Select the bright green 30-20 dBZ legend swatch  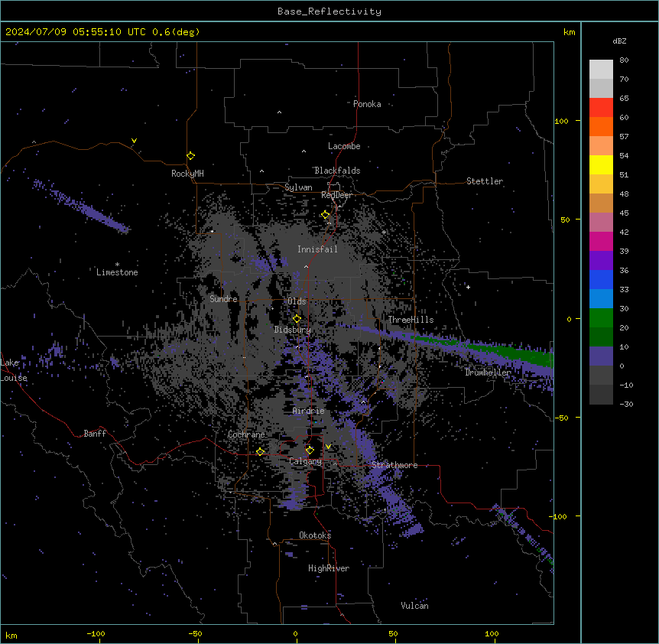(601, 318)
